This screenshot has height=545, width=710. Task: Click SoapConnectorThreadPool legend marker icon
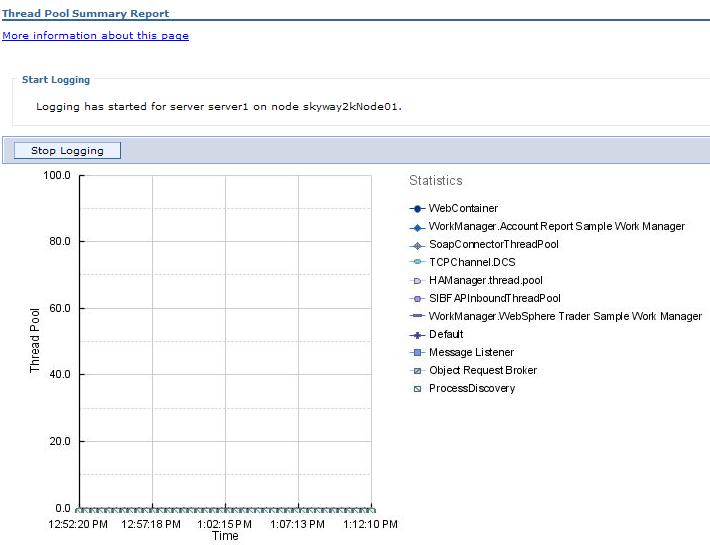417,246
